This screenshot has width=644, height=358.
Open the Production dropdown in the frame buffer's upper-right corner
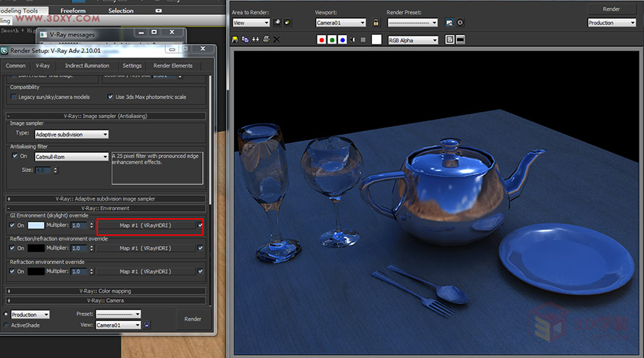pos(612,23)
